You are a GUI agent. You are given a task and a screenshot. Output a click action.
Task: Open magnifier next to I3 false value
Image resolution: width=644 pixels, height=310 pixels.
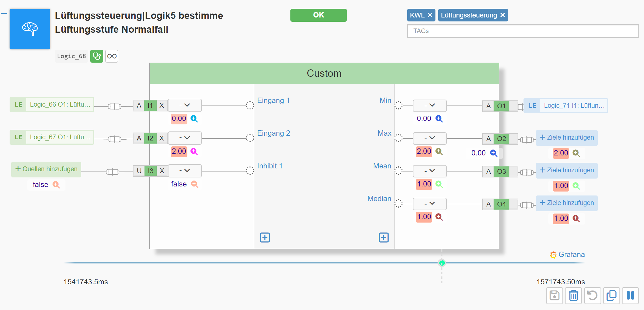(195, 184)
